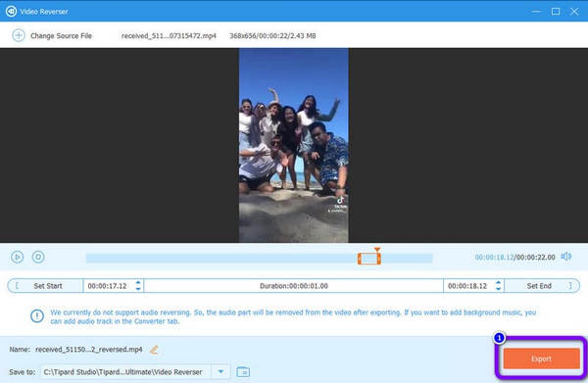588x383 pixels.
Task: Expand the Save to path dropdown
Action: click(220, 372)
